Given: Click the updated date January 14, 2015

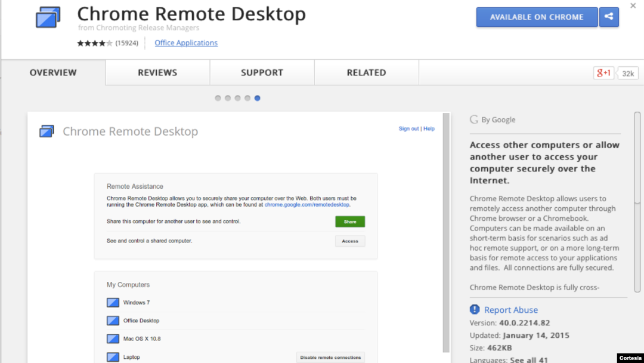Looking at the screenshot, I should (x=536, y=335).
